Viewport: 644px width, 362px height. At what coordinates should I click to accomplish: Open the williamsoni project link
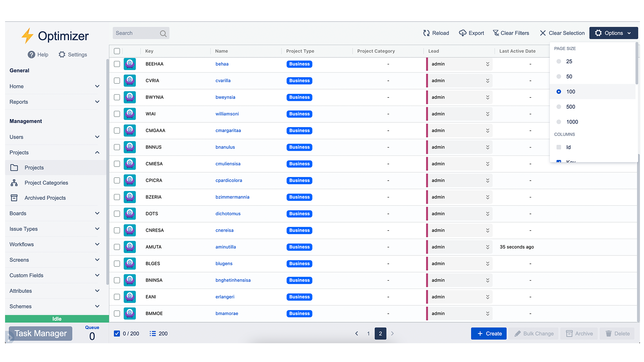227,114
